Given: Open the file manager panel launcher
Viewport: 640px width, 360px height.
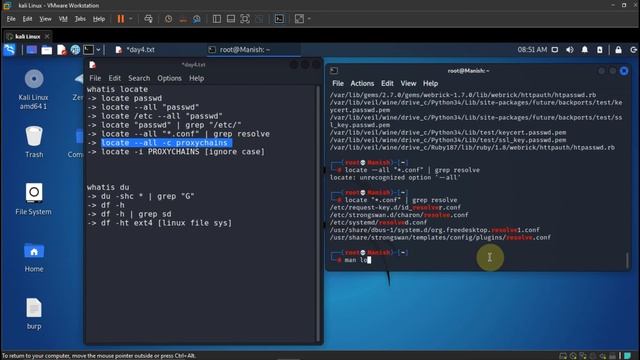Looking at the screenshot, I should point(47,50).
